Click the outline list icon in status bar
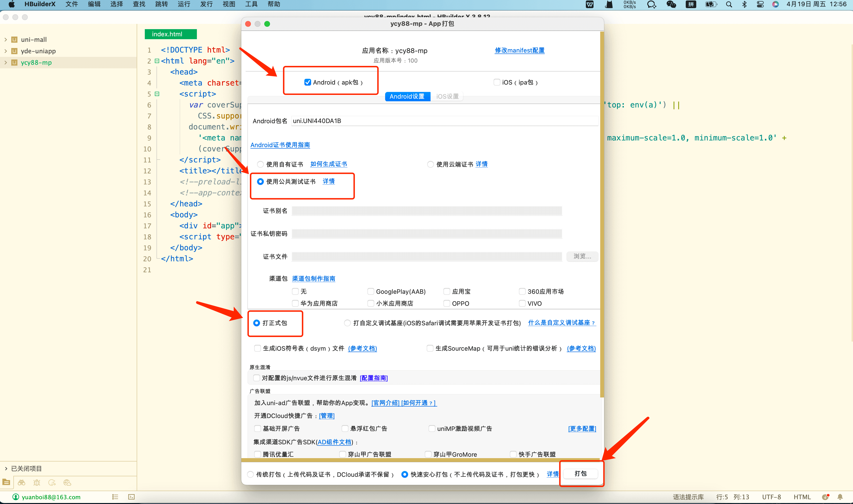 [115, 497]
